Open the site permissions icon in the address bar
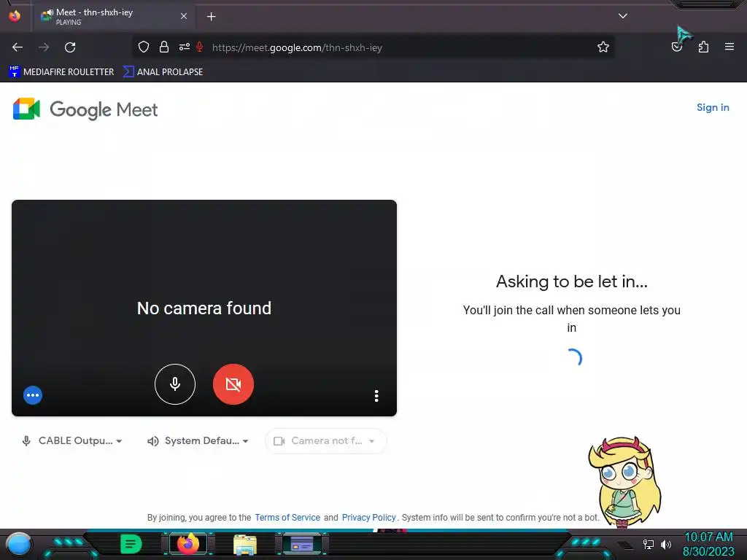The width and height of the screenshot is (747, 560). coord(185,47)
